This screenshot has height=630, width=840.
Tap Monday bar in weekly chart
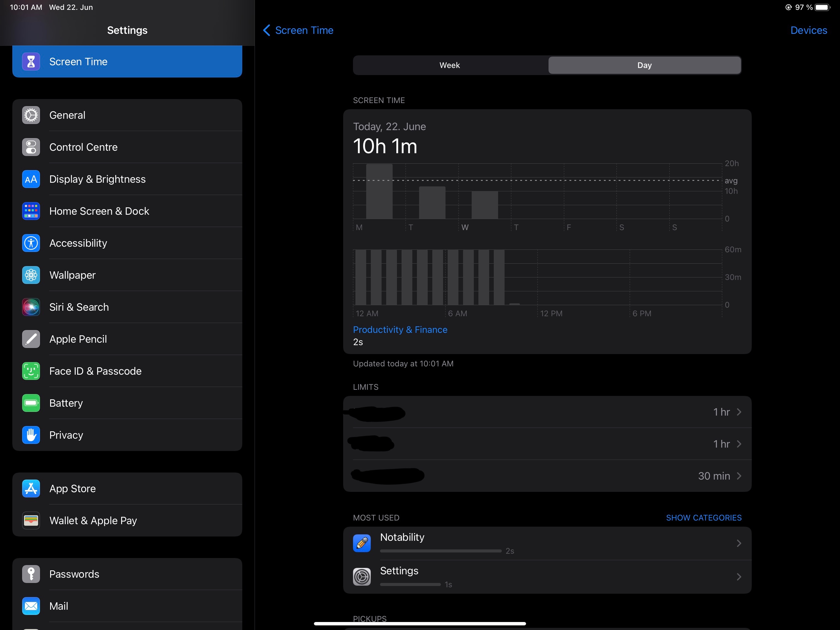[x=379, y=192]
